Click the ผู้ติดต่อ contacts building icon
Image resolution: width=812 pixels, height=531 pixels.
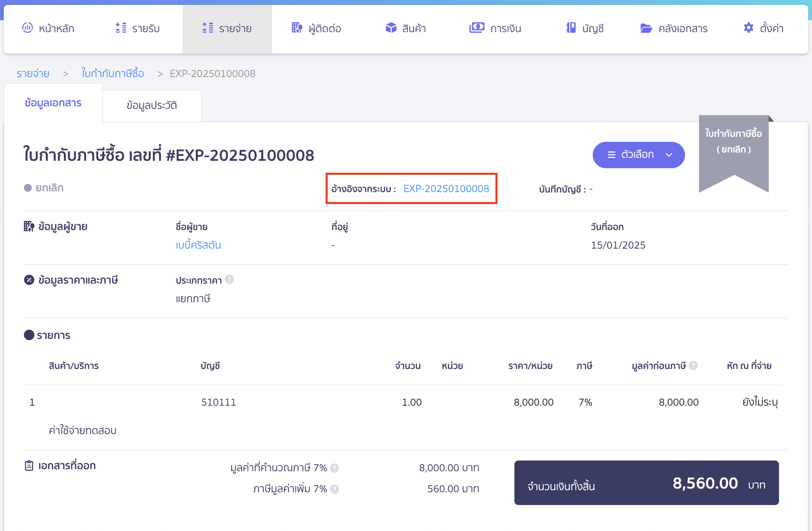click(x=297, y=28)
